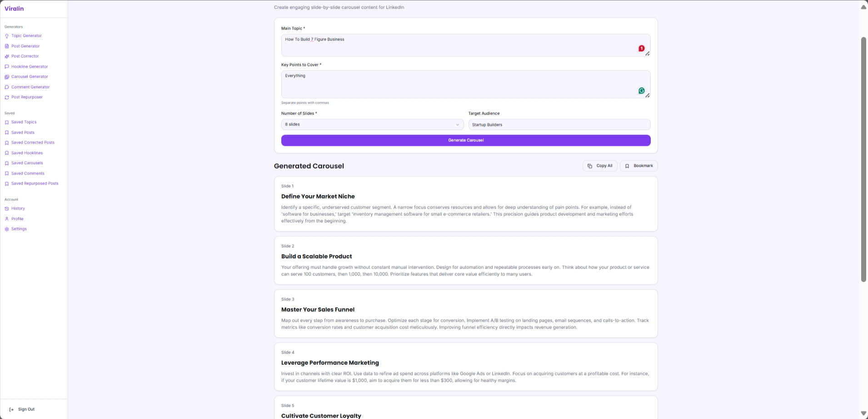Click the Post Corrector text label

[x=25, y=56]
